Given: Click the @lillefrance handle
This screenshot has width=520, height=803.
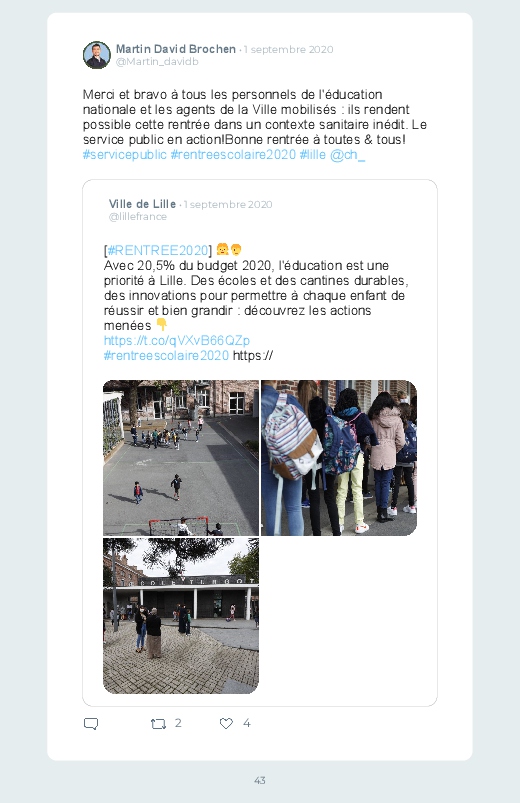Looking at the screenshot, I should pos(138,217).
